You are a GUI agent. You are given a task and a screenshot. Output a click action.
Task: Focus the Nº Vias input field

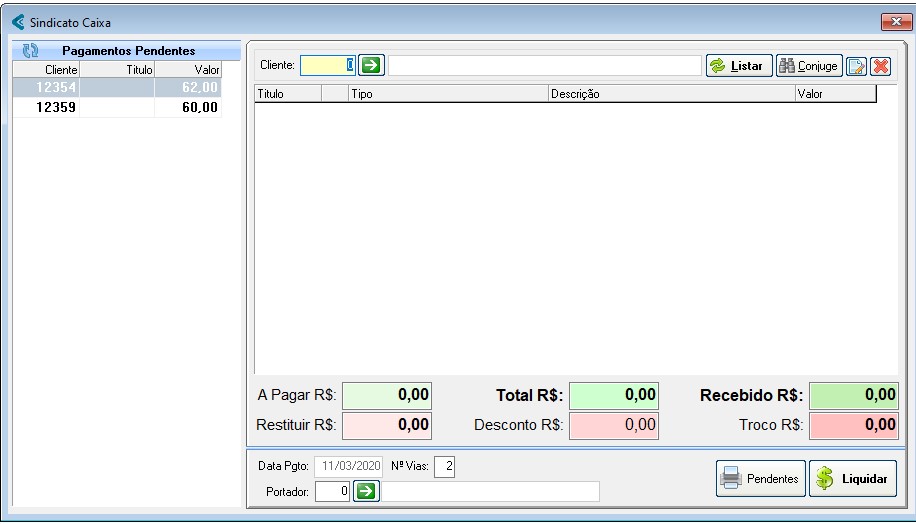pyautogui.click(x=444, y=466)
